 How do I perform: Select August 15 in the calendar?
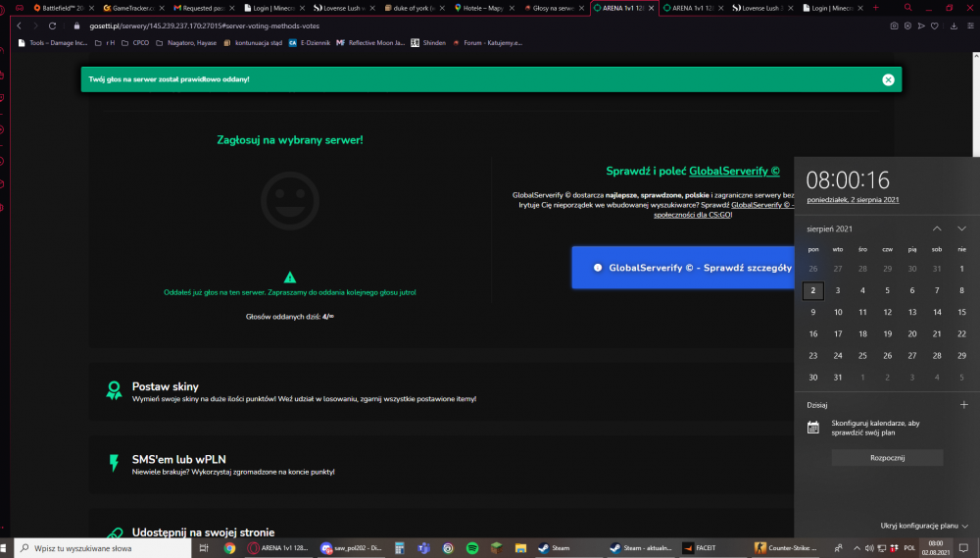point(961,312)
